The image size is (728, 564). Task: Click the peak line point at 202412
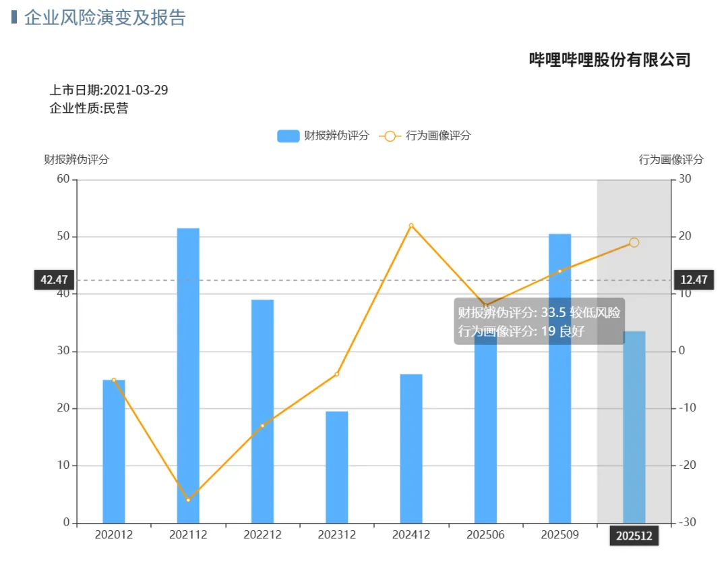click(411, 226)
